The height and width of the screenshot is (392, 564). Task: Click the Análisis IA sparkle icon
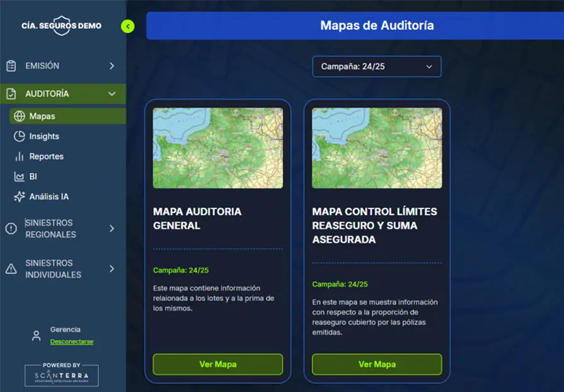[19, 197]
